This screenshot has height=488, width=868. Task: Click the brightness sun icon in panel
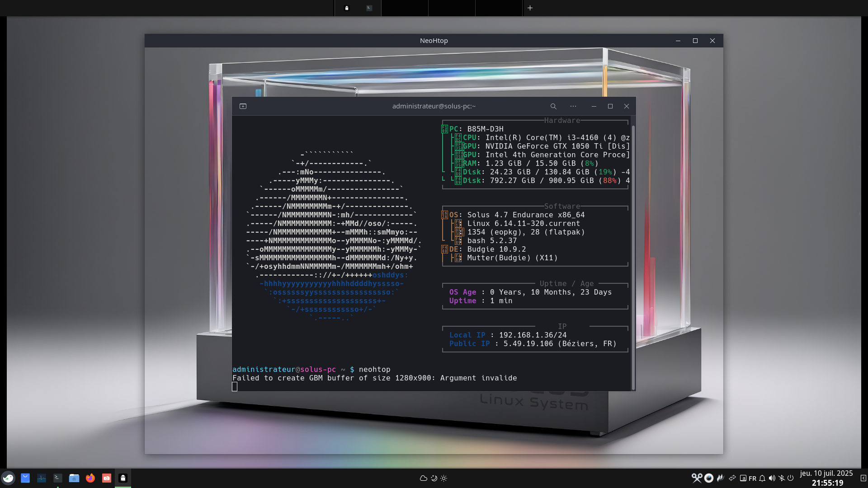444,478
